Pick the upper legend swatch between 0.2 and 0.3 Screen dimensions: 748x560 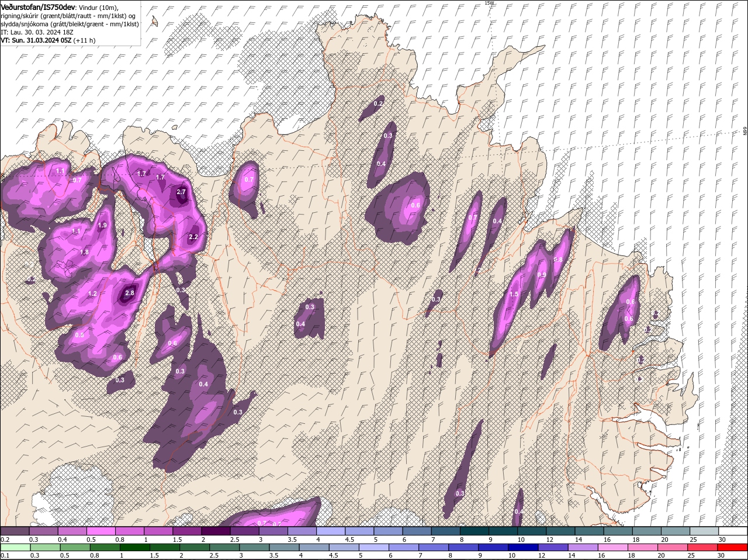15,531
